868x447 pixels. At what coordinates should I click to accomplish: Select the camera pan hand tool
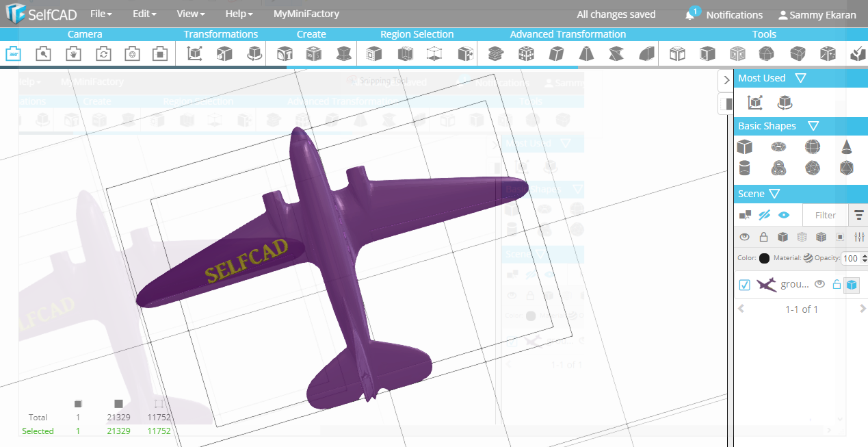[x=73, y=53]
